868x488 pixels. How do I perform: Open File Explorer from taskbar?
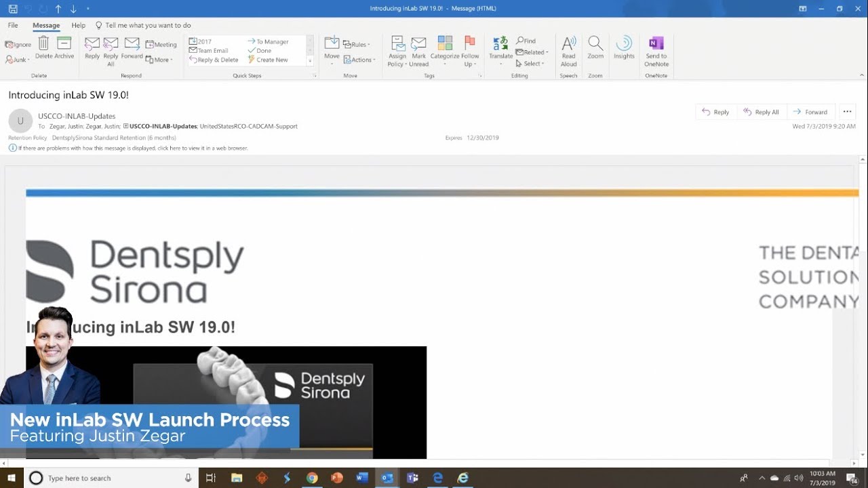pyautogui.click(x=237, y=478)
